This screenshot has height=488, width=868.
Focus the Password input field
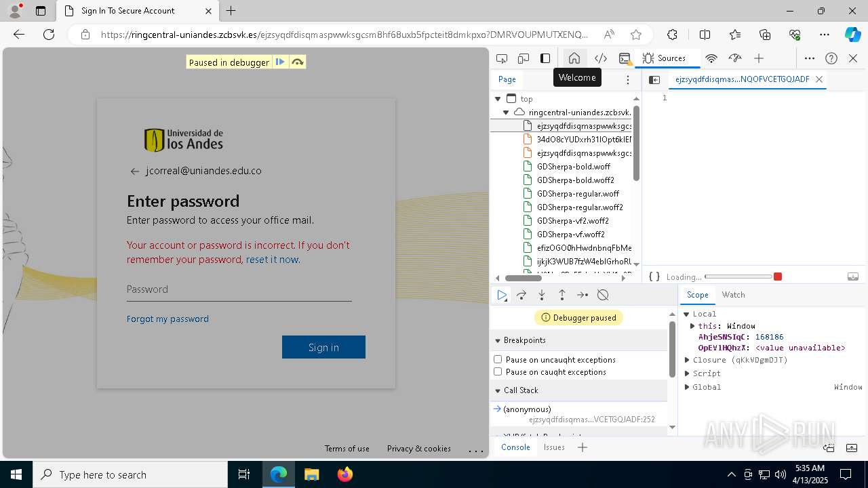[239, 289]
